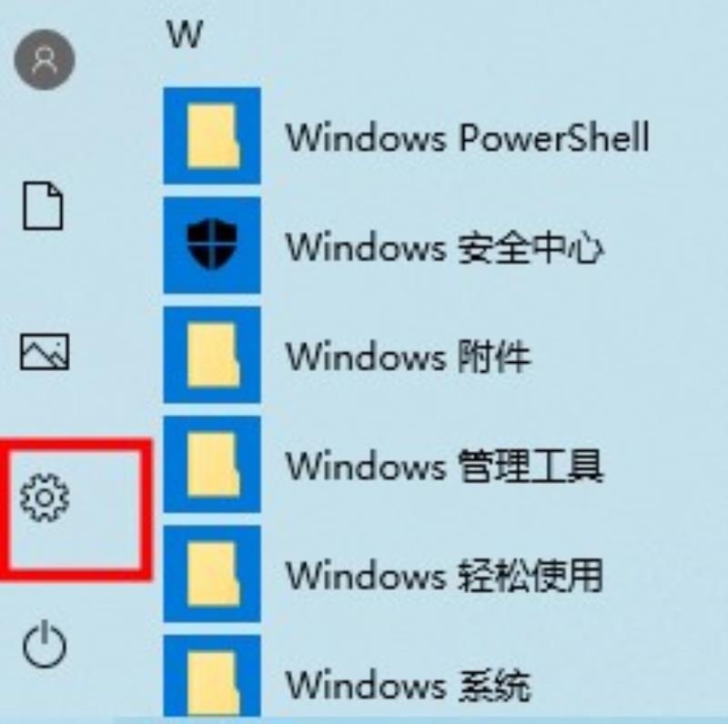728x724 pixels.
Task: Click the Windows 安全中心 shield icon
Action: click(212, 245)
